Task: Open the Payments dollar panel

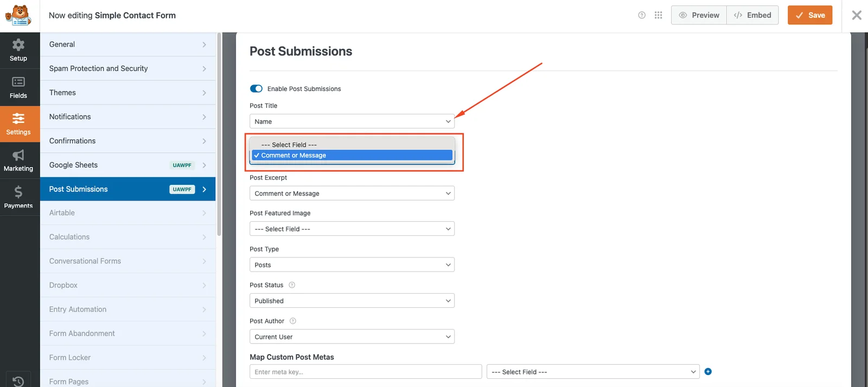Action: 18,197
